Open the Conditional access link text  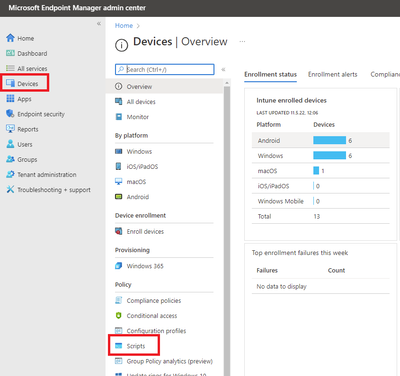pos(152,316)
